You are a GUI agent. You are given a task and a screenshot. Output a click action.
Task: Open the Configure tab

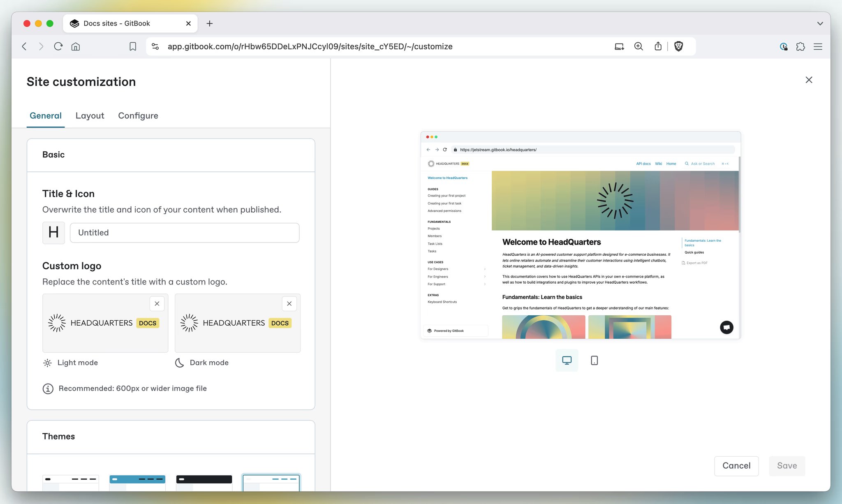coord(138,116)
